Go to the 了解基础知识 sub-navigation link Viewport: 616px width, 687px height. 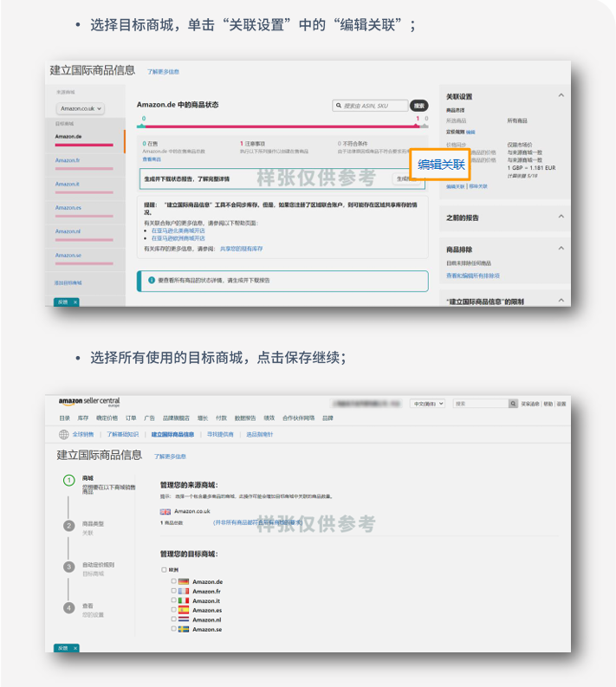click(123, 434)
